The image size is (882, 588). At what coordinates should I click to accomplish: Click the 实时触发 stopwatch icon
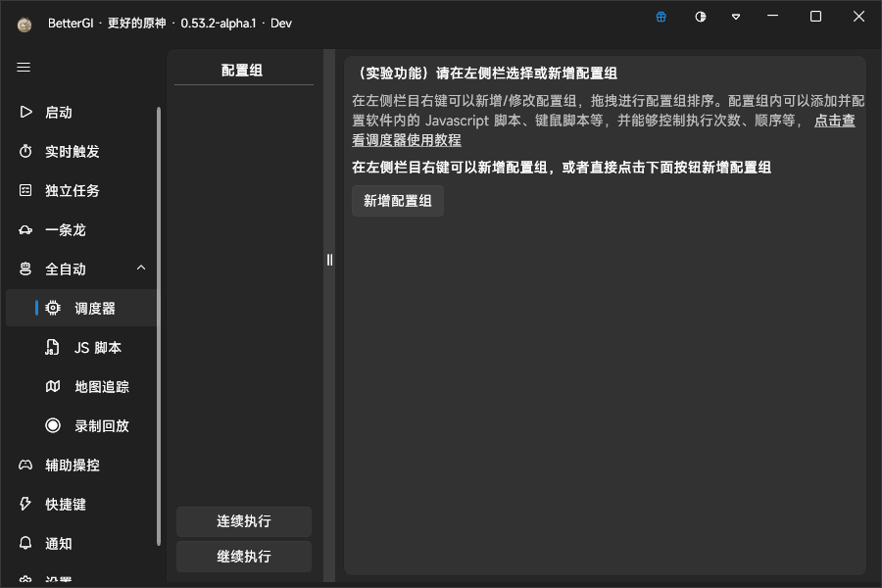coord(26,152)
